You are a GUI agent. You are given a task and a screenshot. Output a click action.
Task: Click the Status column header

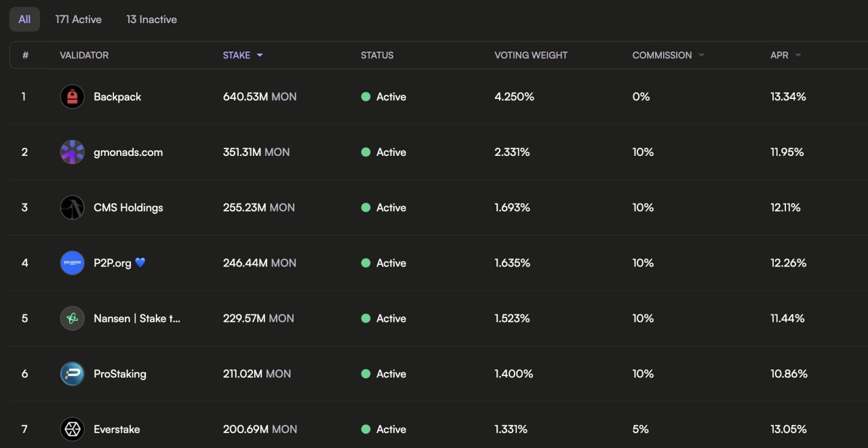coord(377,56)
